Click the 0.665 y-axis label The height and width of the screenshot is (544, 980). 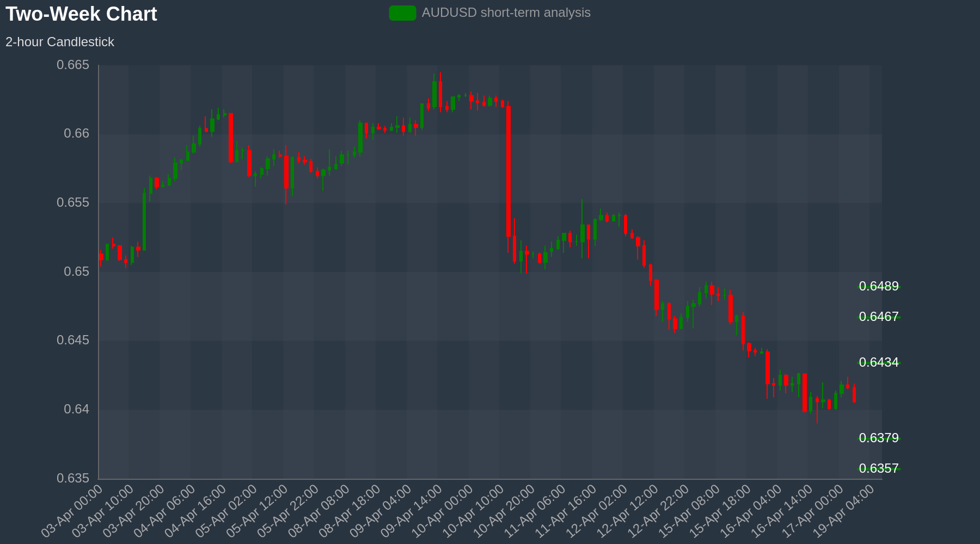pos(73,65)
